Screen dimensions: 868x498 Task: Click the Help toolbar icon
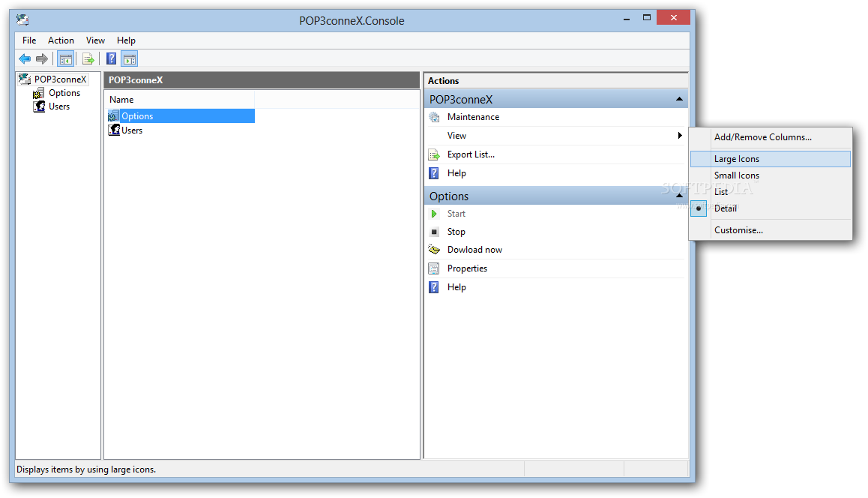(x=111, y=58)
